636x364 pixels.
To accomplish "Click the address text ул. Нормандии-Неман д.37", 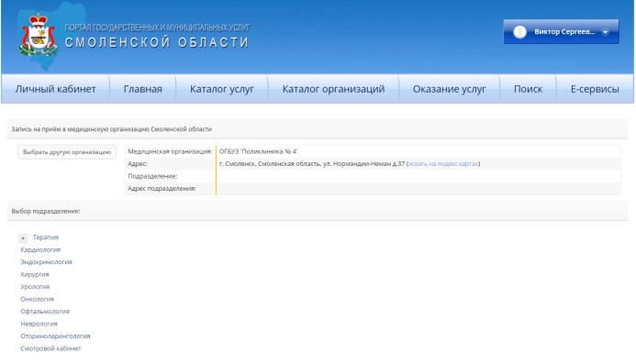I will point(363,164).
